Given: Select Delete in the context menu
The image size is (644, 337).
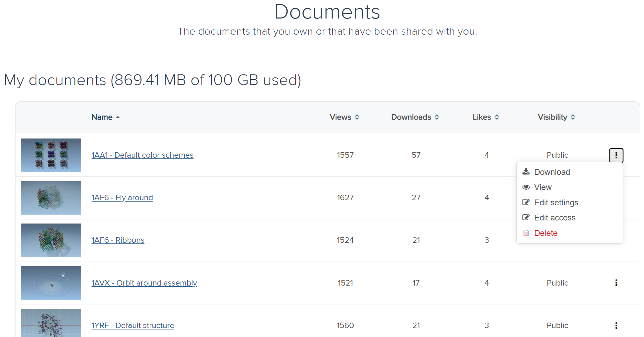Looking at the screenshot, I should [545, 233].
